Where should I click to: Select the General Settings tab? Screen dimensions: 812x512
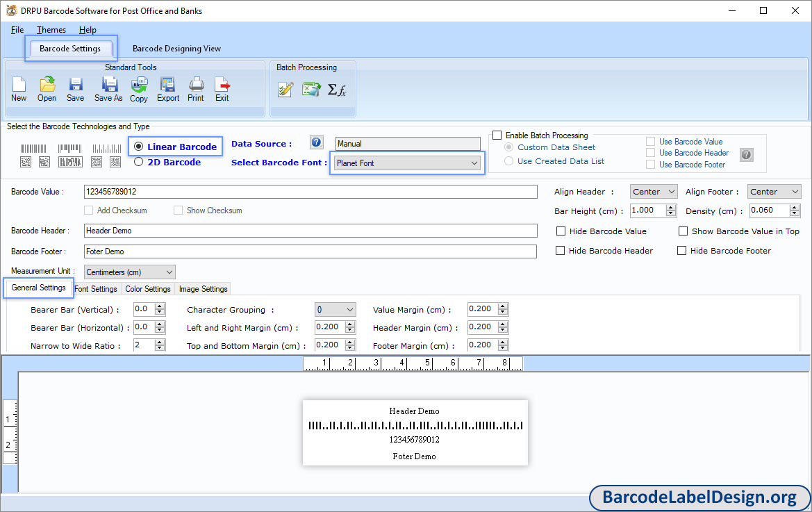(38, 288)
